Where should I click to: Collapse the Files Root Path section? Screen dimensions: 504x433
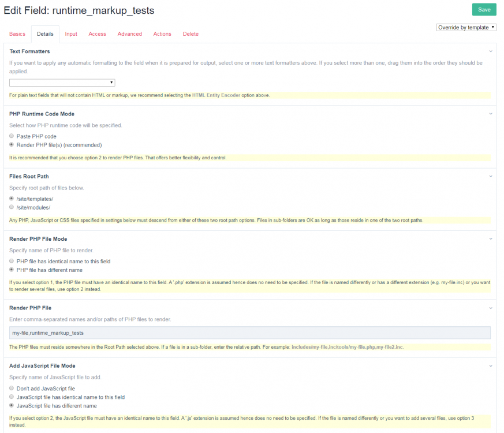pos(490,176)
